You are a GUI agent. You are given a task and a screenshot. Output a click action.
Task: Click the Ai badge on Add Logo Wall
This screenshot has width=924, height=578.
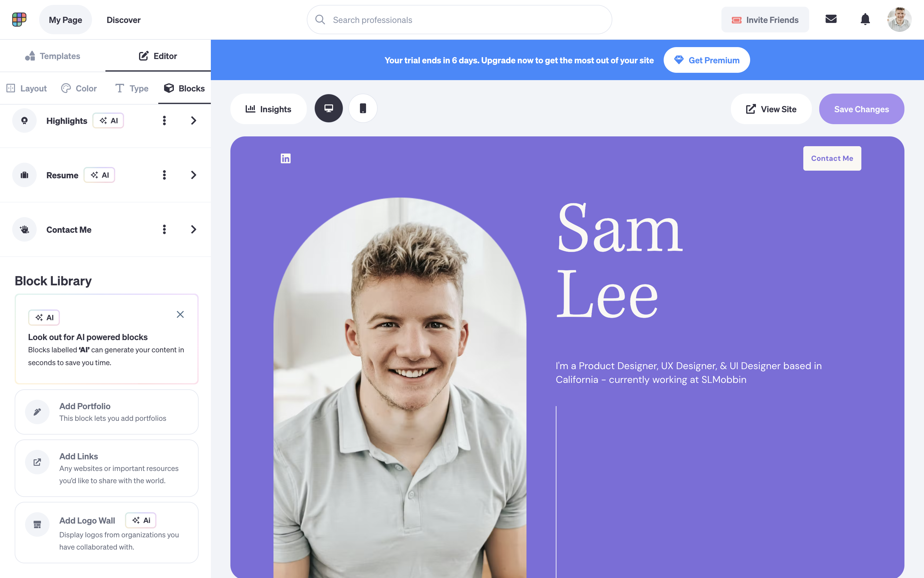(x=141, y=520)
